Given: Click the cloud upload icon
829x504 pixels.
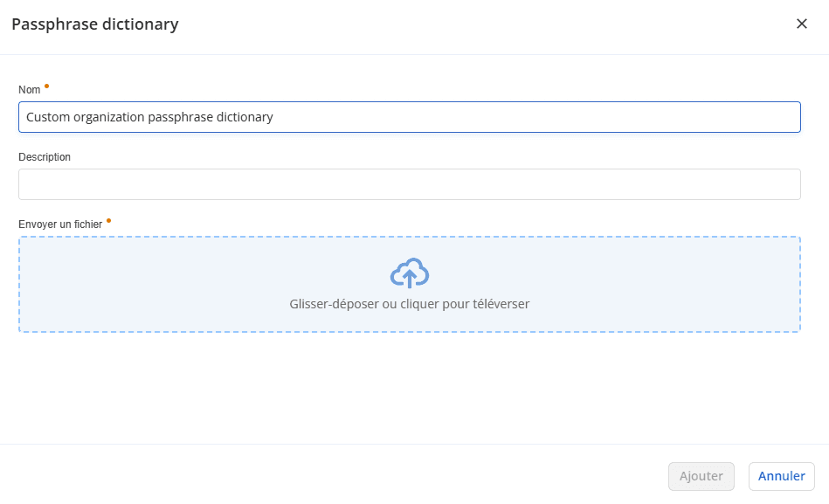Looking at the screenshot, I should 409,273.
